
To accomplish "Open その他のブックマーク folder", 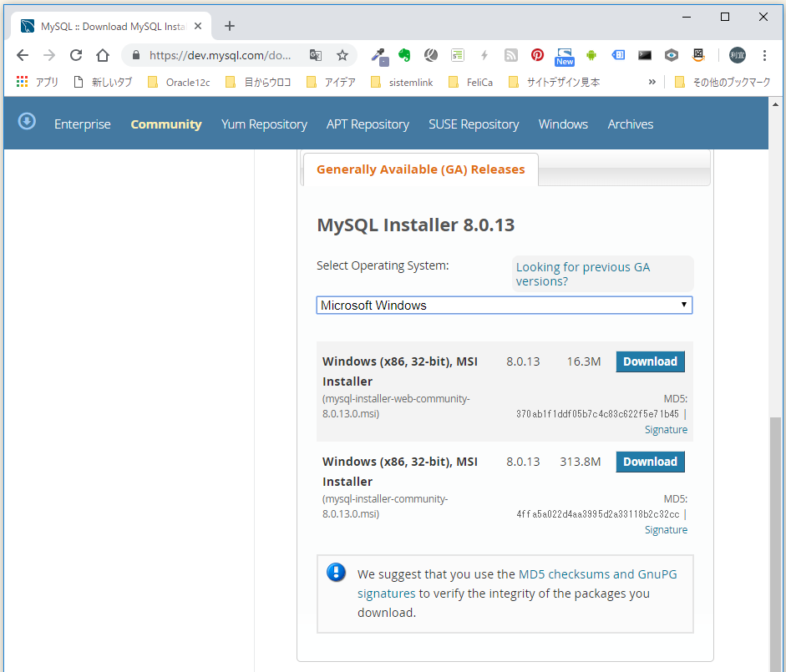I will [x=723, y=82].
